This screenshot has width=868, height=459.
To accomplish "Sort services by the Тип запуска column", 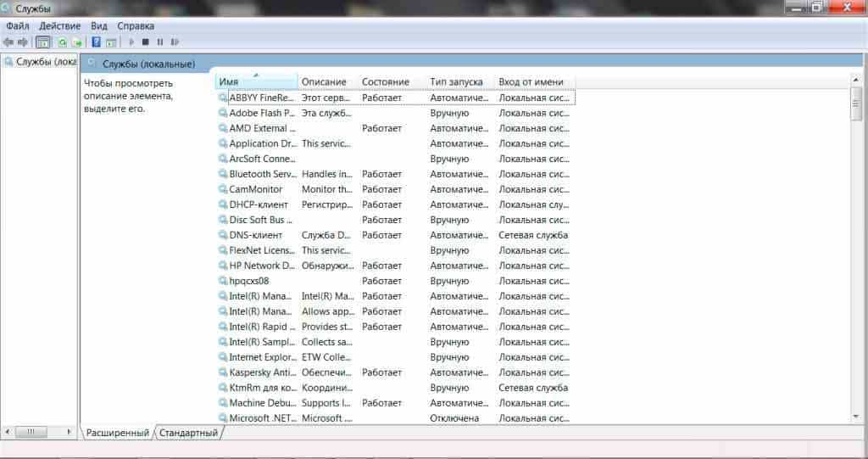I will [x=456, y=81].
